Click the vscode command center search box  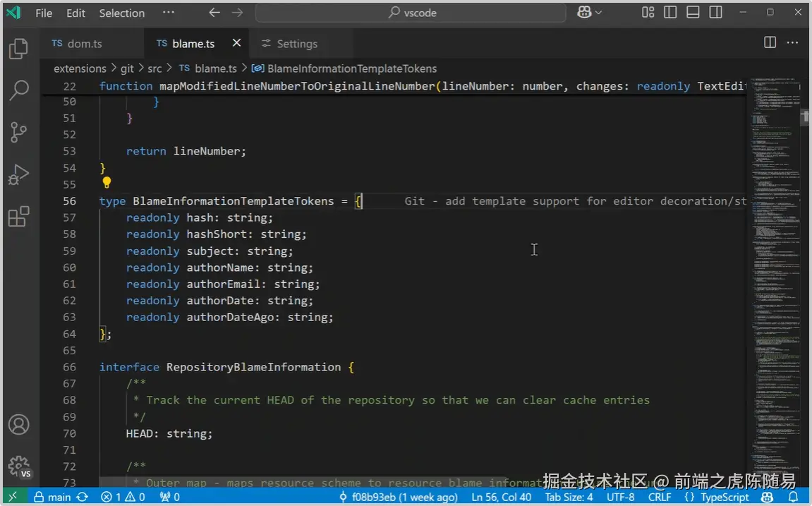click(411, 13)
